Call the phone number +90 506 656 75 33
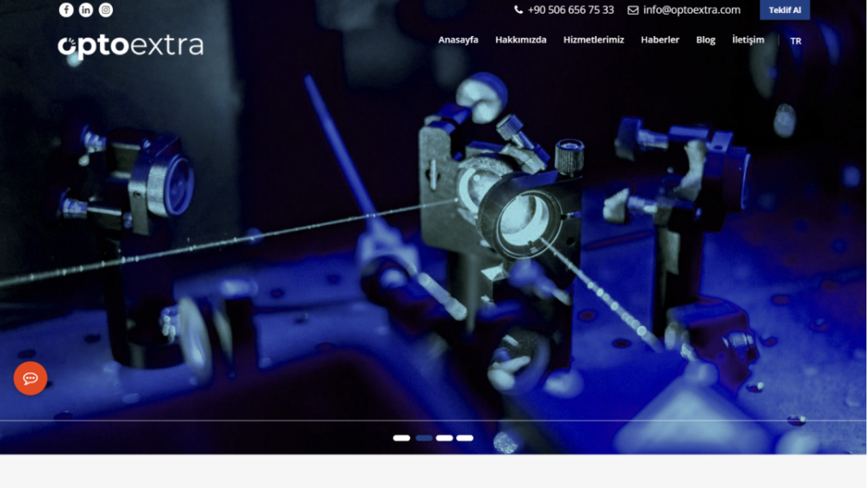The height and width of the screenshot is (488, 868). 564,10
